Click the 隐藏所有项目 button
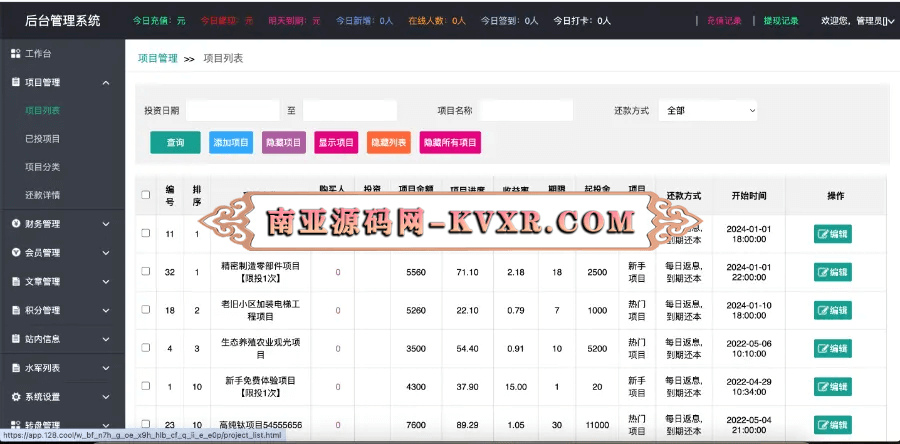The height and width of the screenshot is (444, 900). point(450,143)
